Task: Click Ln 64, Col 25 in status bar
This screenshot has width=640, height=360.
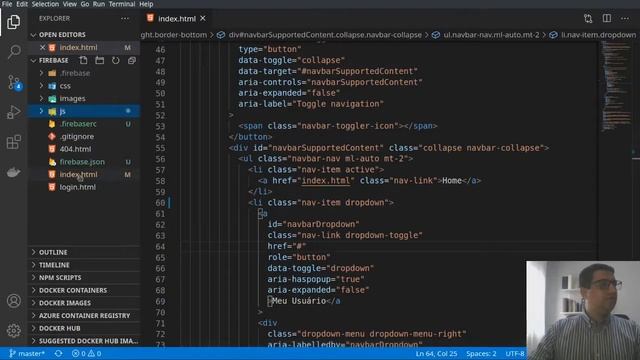Action: click(x=436, y=353)
